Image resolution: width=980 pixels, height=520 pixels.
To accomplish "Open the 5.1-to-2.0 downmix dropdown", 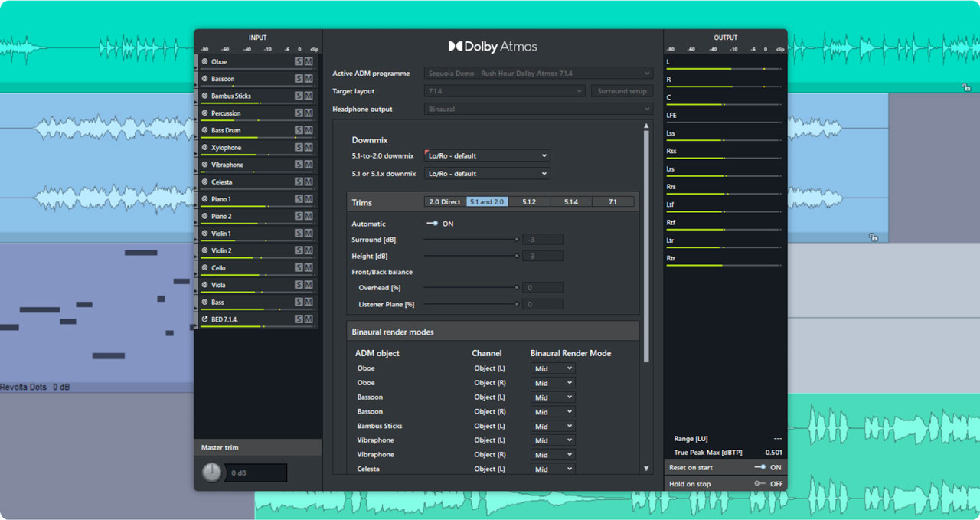I will click(x=487, y=155).
